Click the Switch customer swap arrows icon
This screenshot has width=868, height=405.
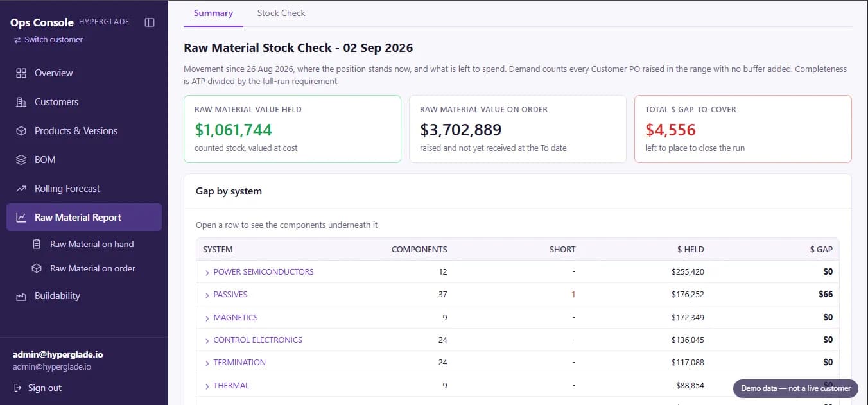[x=17, y=40]
